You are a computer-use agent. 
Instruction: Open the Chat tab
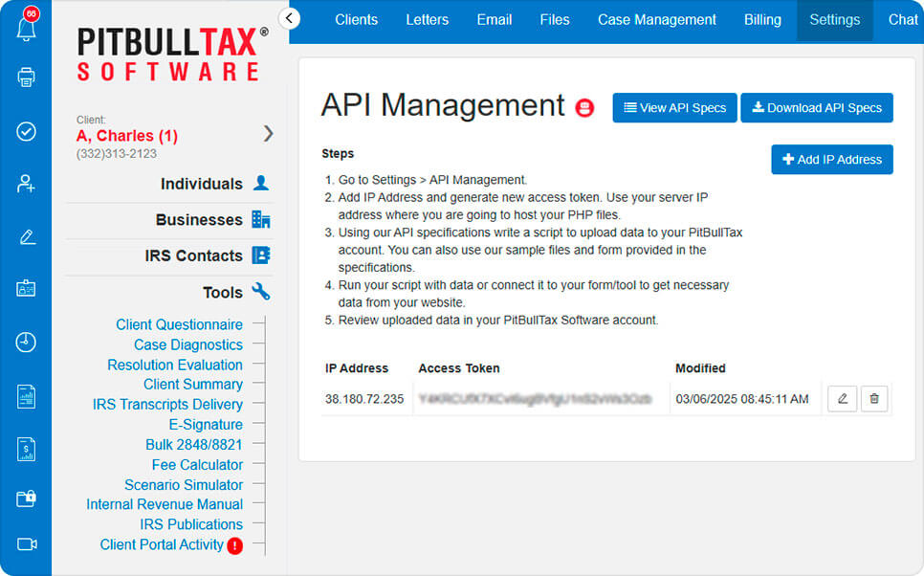click(x=903, y=20)
